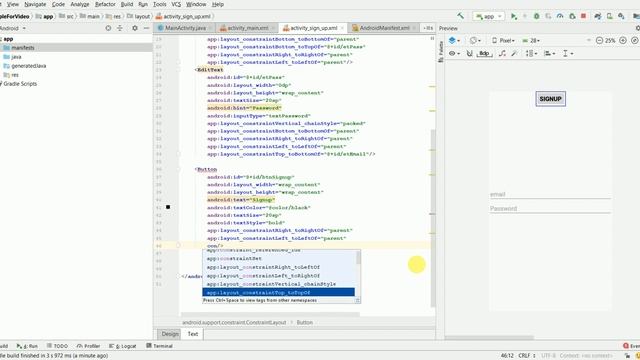Click the Attach debugger to process icon

[x=572, y=16]
